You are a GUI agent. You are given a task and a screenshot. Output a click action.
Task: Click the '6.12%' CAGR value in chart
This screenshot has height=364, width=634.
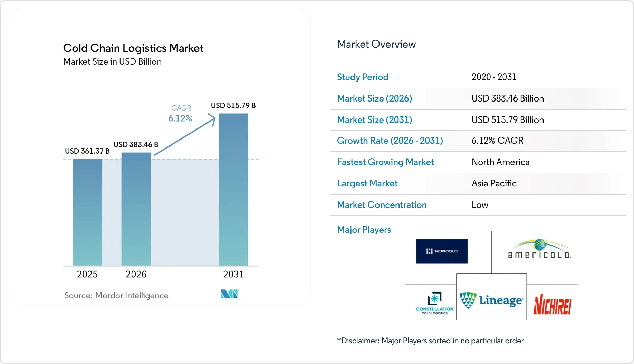(180, 118)
